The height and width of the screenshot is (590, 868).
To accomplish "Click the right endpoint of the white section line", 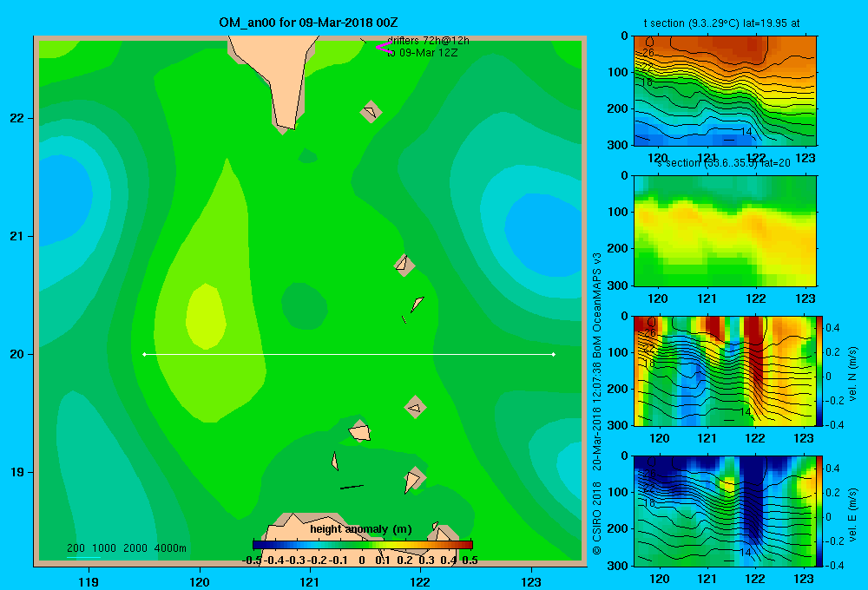I will (554, 354).
